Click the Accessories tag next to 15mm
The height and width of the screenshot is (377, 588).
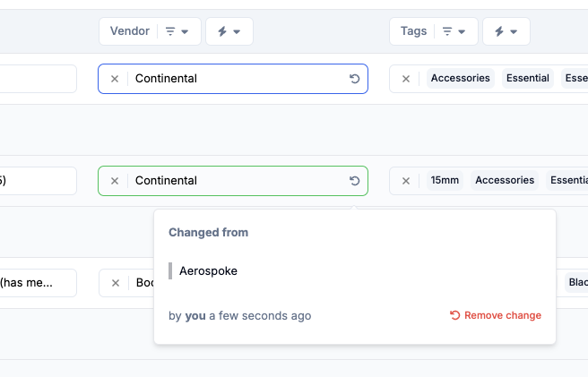(x=504, y=181)
